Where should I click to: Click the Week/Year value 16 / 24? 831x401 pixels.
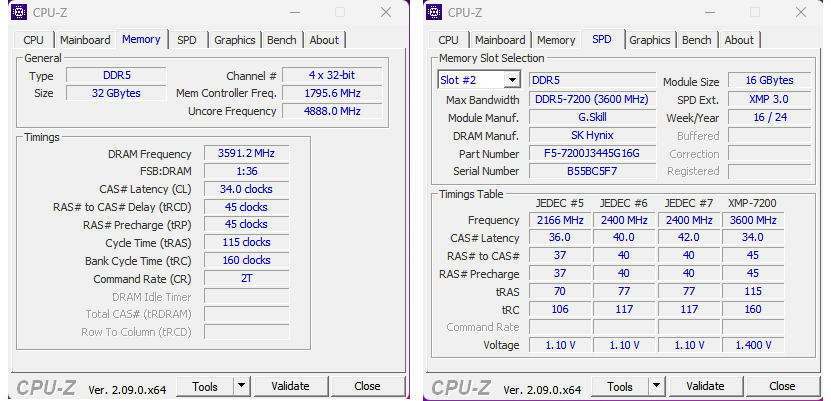[x=770, y=117]
